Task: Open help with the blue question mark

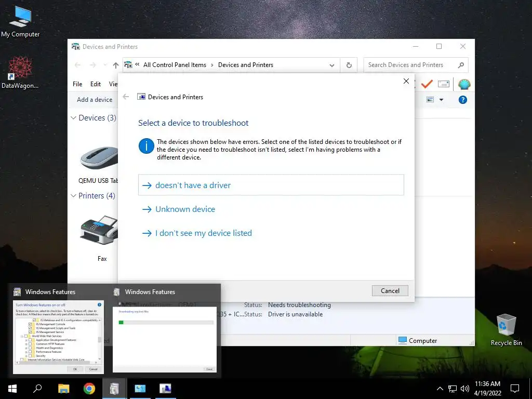Action: [x=463, y=100]
